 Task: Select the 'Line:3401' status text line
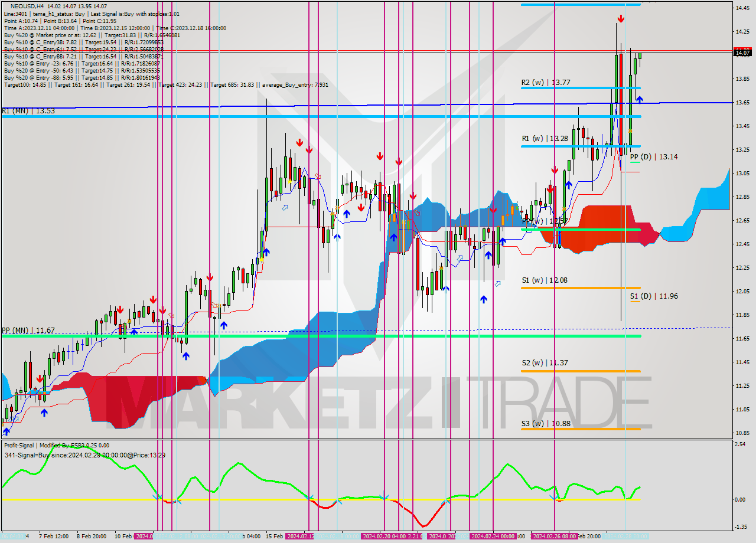click(x=92, y=14)
